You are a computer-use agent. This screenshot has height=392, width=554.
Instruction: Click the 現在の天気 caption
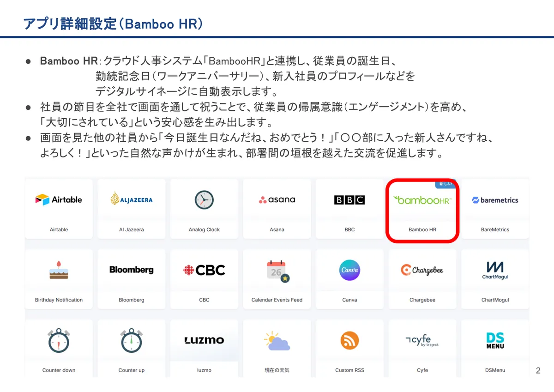pyautogui.click(x=277, y=370)
